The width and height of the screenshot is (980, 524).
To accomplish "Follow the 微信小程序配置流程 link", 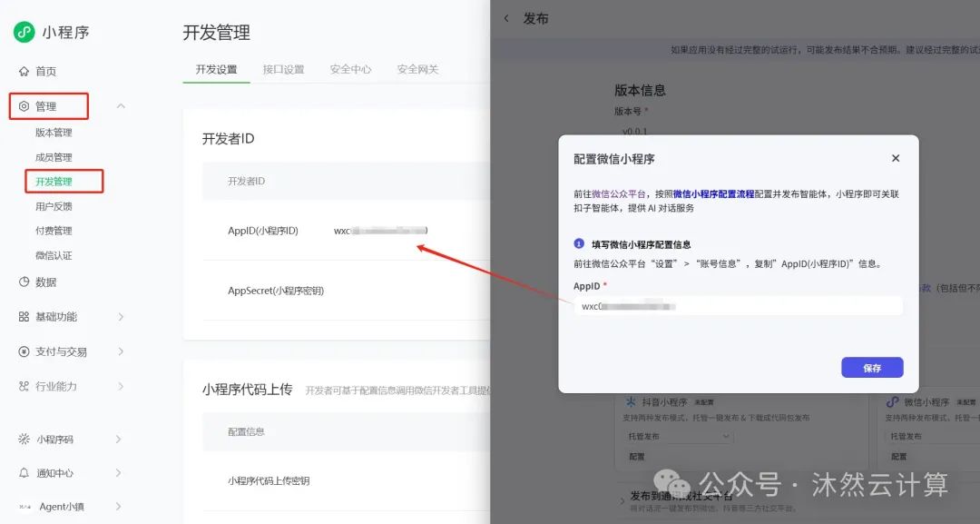I will coord(713,193).
